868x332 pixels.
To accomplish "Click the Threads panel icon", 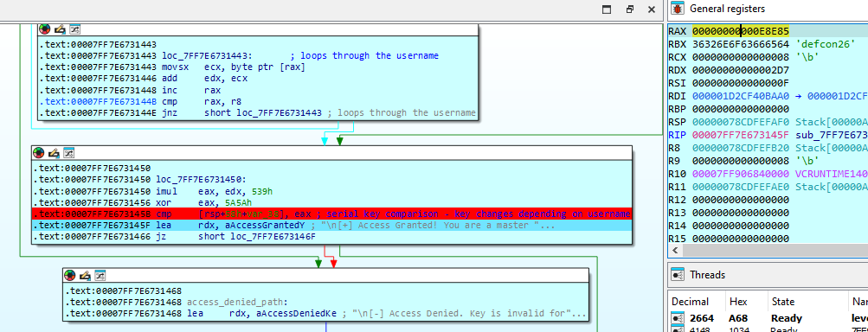I will point(677,274).
